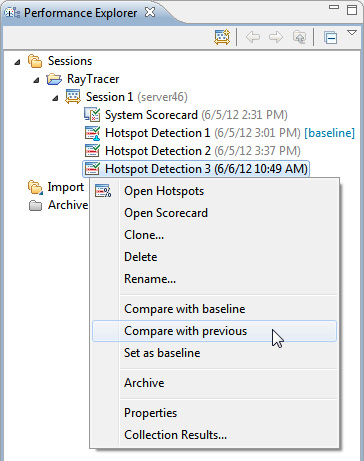Image resolution: width=364 pixels, height=461 pixels.
Task: Click the Sessions folder icon
Action: pos(35,61)
